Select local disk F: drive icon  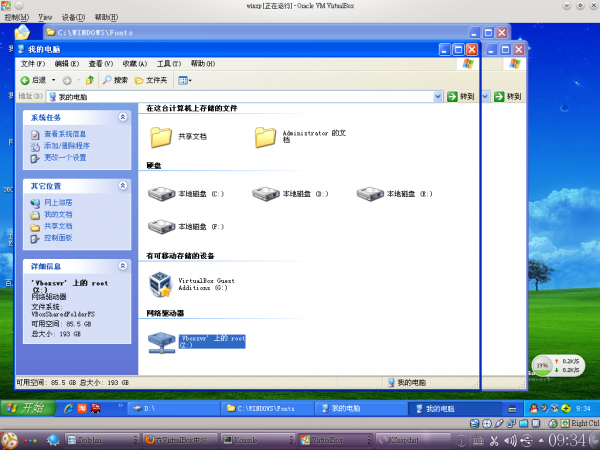(x=161, y=227)
